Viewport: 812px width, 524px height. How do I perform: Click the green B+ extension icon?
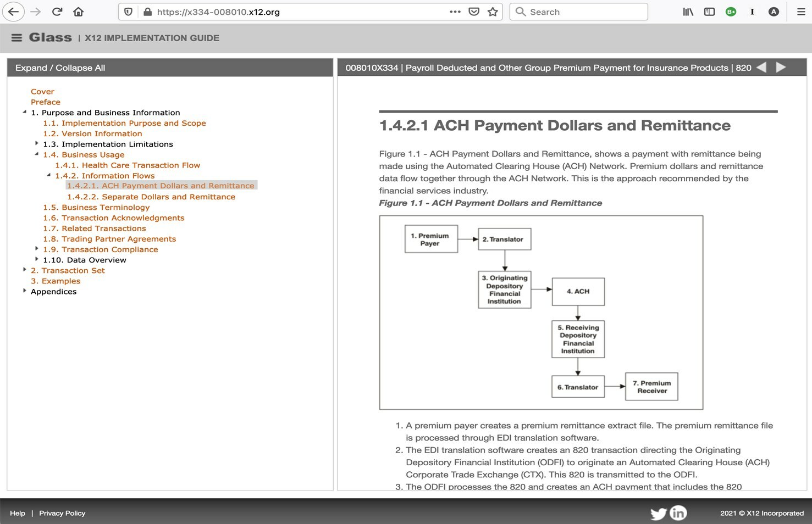click(x=731, y=12)
